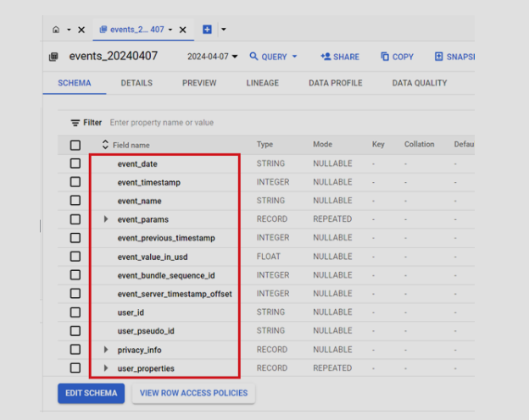Viewport: 529px width, 420px height.
Task: Switch to the DATA QUALITY tab
Action: 420,83
